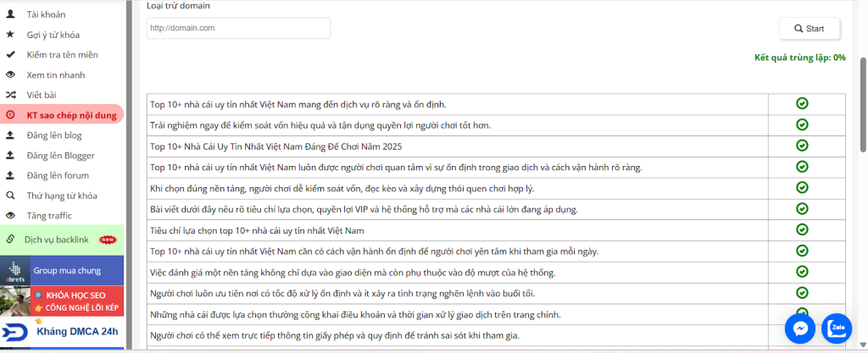The image size is (868, 353).
Task: Click check mark for 'Nhà Cái Uy Tín 2025' row
Action: [801, 146]
